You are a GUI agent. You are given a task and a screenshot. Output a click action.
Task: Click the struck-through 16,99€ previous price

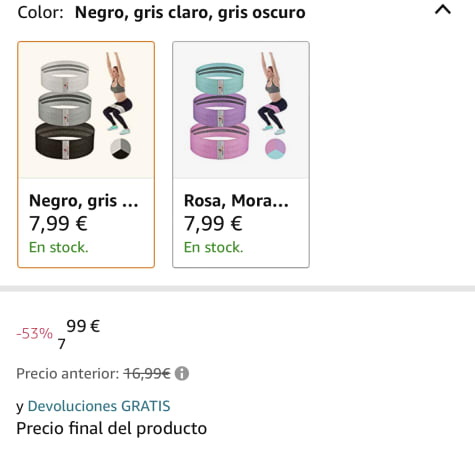(x=147, y=374)
